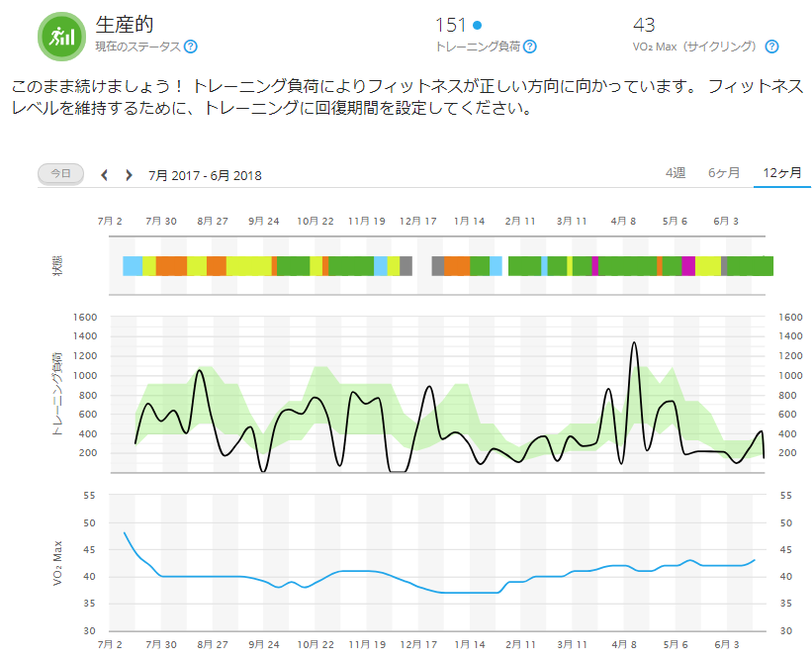Click the top axis label 4月 8

coord(623,222)
